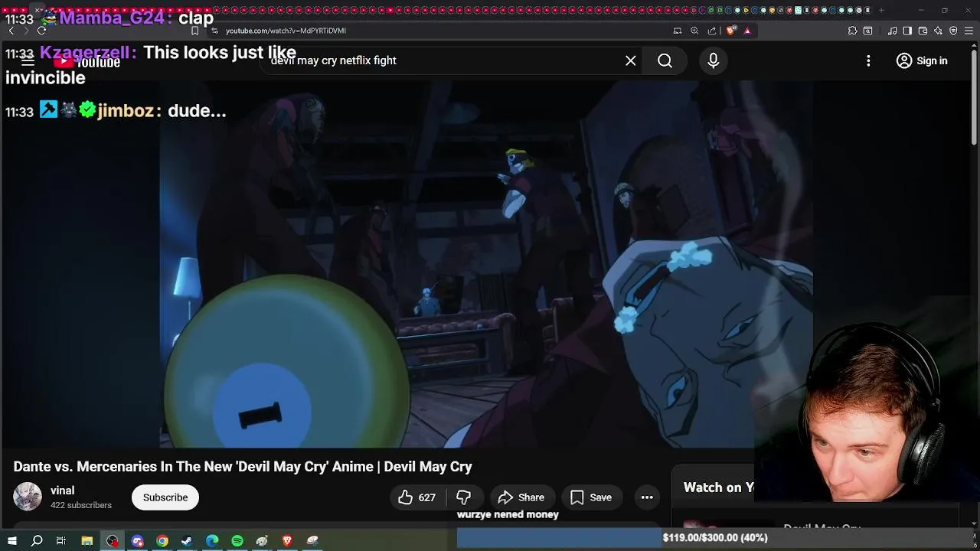The width and height of the screenshot is (980, 551).
Task: Click the youtube.com address bar URL
Action: (286, 31)
